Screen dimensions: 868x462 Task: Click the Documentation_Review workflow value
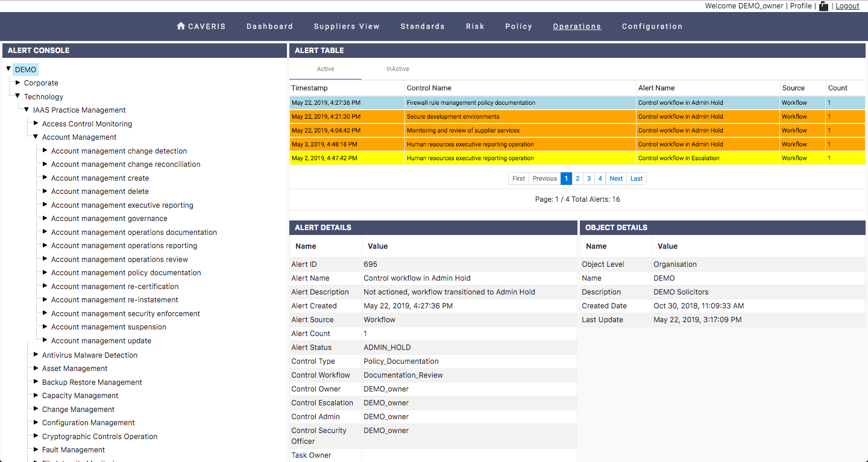click(x=403, y=375)
